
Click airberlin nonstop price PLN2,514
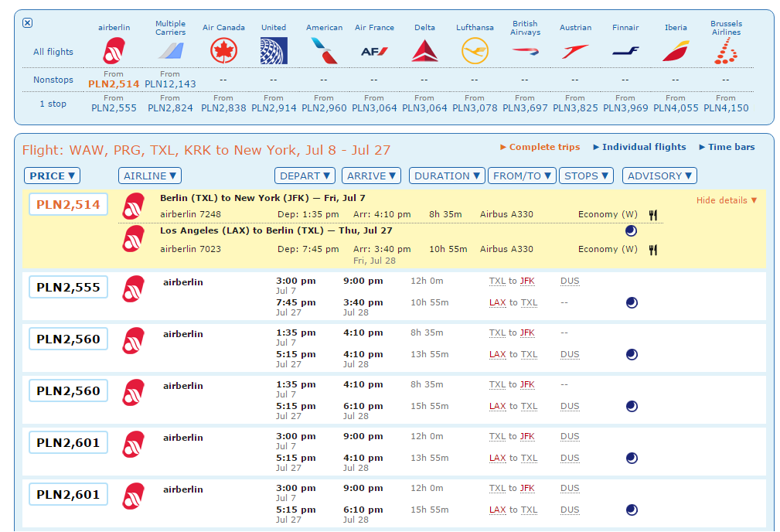[x=114, y=84]
